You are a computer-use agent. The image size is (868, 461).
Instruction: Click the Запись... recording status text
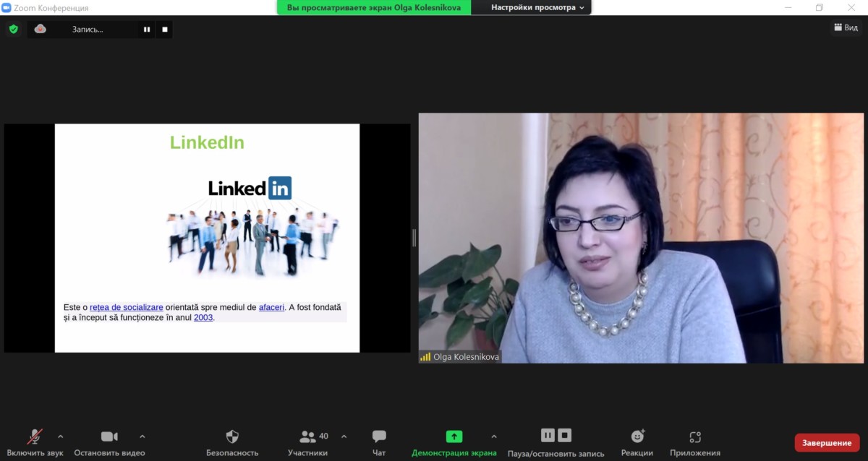88,30
